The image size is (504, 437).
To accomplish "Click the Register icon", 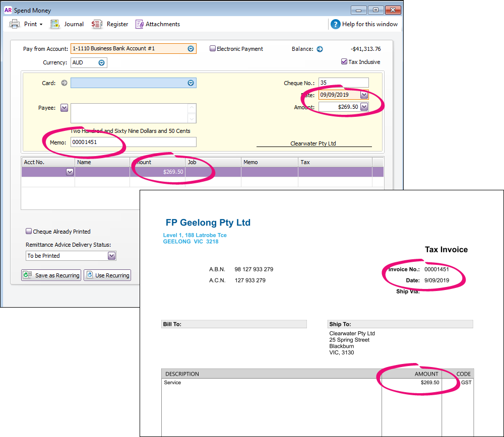I will click(97, 24).
